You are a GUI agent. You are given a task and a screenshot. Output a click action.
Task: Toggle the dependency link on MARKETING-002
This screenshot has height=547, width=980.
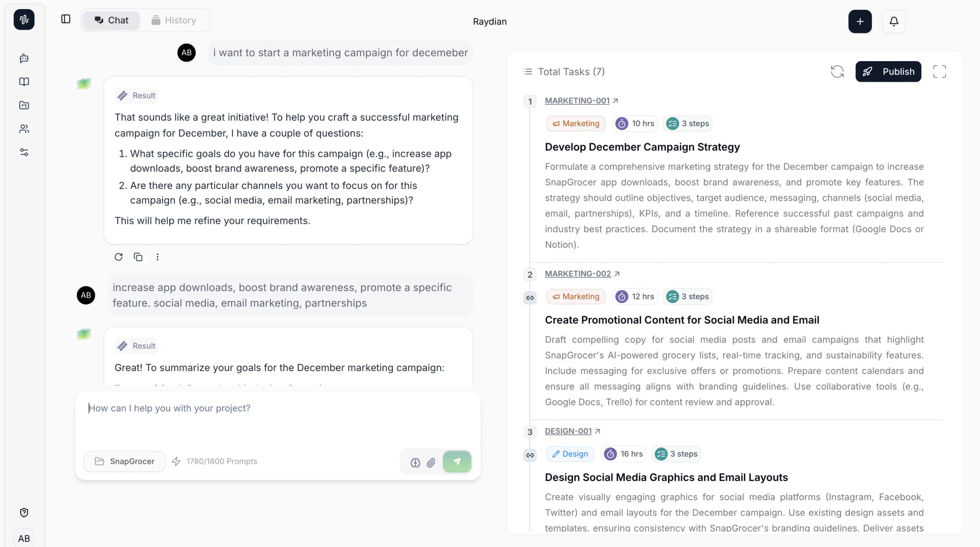(x=530, y=297)
